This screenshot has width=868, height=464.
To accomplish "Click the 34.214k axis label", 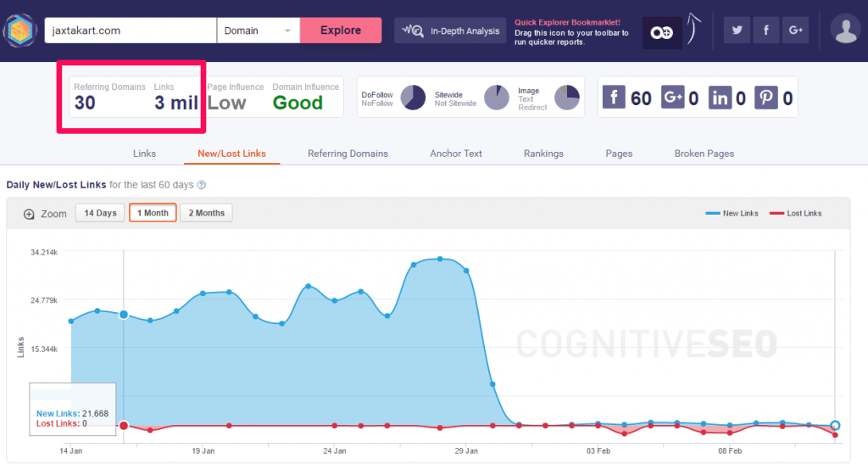I will point(44,252).
